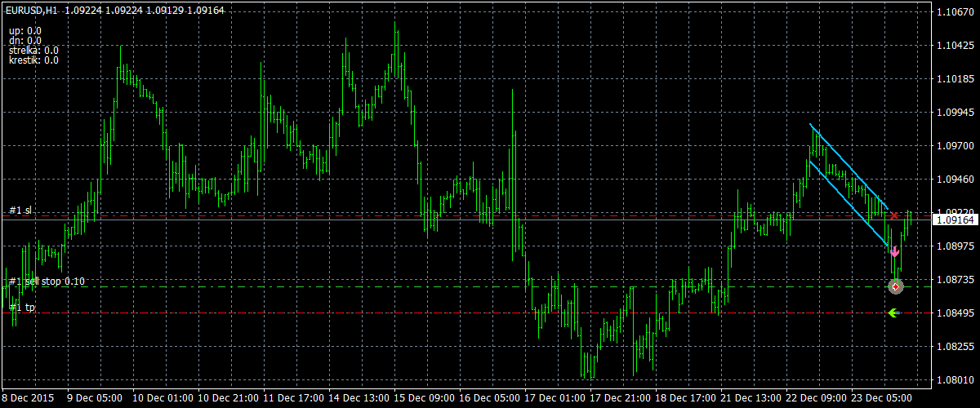Click the 'krestik: 0.0' indicator label
980x408 pixels.
point(33,60)
